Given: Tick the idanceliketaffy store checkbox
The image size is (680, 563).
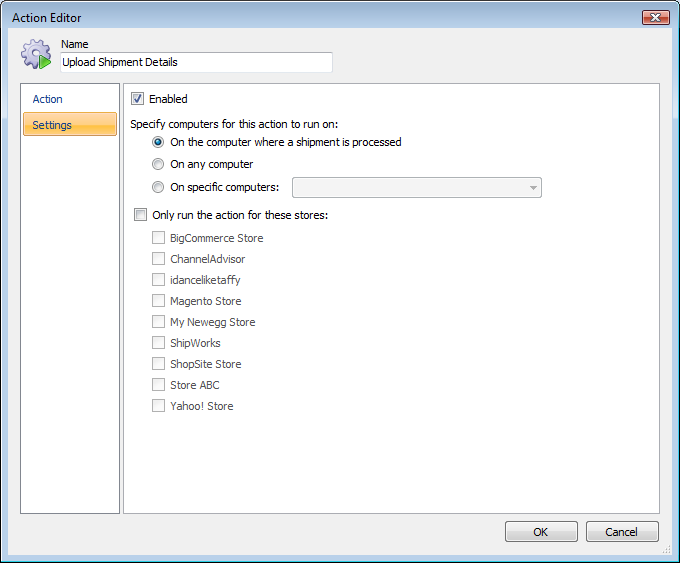Looking at the screenshot, I should (x=158, y=280).
